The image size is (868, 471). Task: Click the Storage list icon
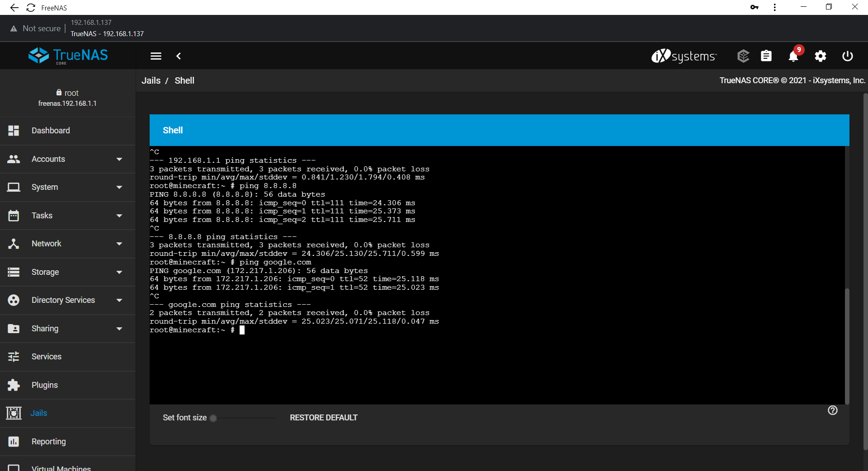point(14,272)
